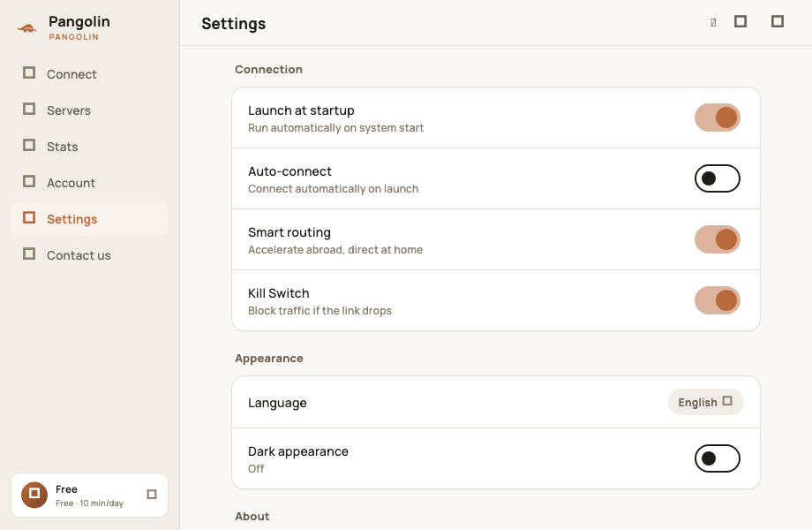Screen dimensions: 812x530
Task: Click the Pangolin logo icon
Action: [27, 28]
